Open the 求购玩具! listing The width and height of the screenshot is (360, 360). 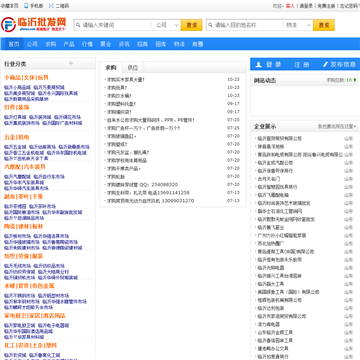click(117, 87)
